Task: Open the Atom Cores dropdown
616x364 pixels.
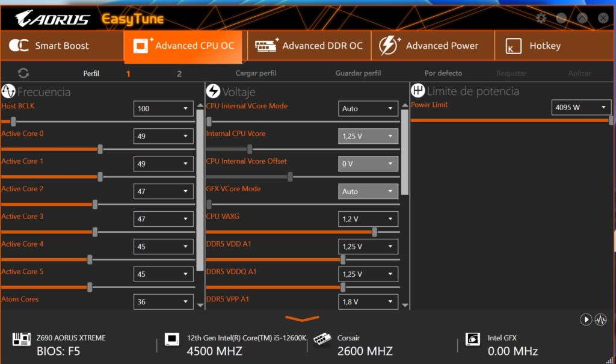Action: tap(164, 301)
